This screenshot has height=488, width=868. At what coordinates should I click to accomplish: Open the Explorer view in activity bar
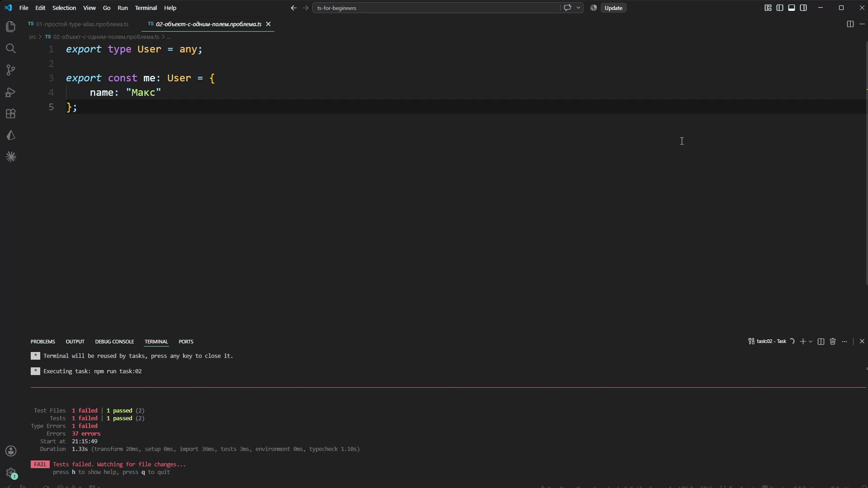[x=11, y=27]
